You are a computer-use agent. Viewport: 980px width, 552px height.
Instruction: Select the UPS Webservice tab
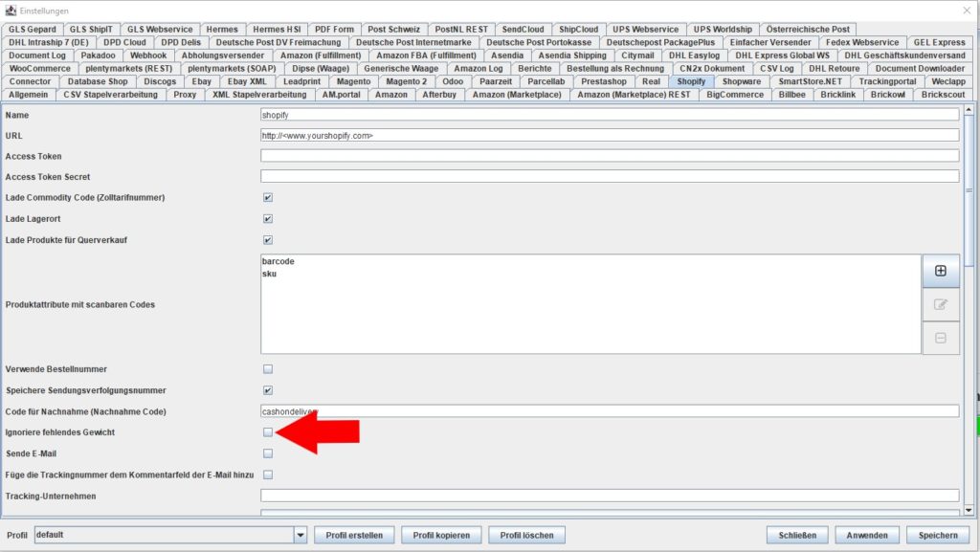[645, 30]
